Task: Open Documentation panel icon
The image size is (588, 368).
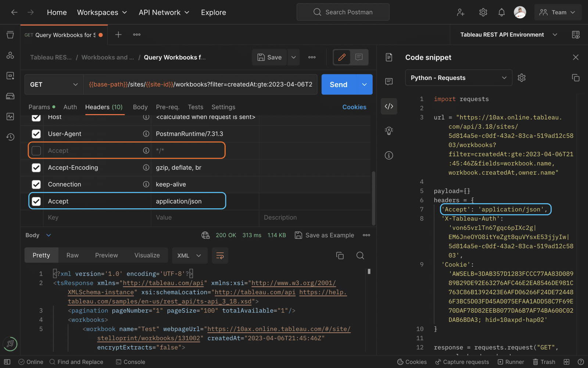Action: 389,57
